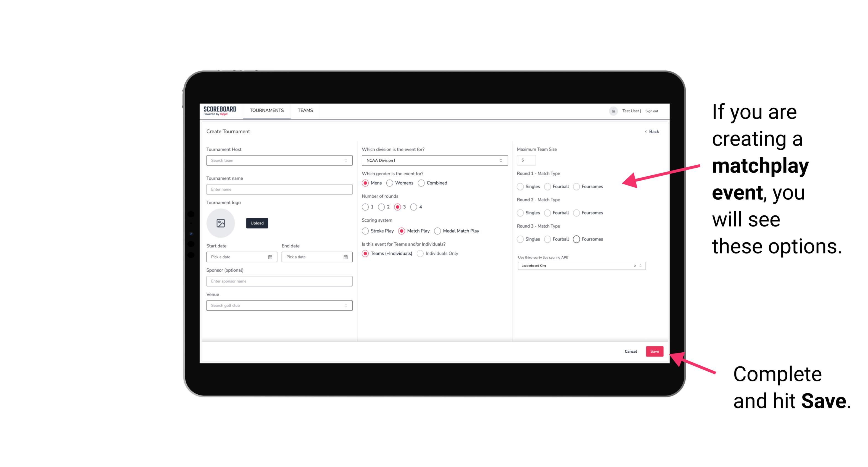Click the Upload tournament logo button
This screenshot has width=868, height=467.
coord(257,223)
